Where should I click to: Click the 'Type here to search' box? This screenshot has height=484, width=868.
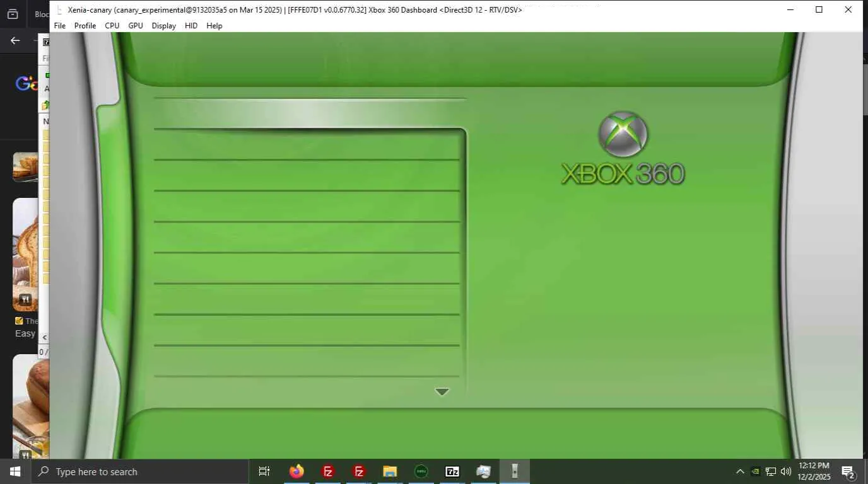(139, 471)
